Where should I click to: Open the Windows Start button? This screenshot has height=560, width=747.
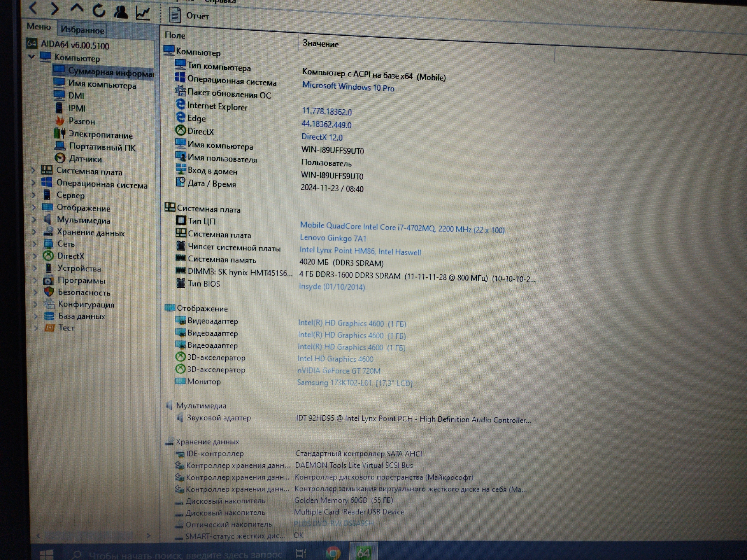coord(46,554)
